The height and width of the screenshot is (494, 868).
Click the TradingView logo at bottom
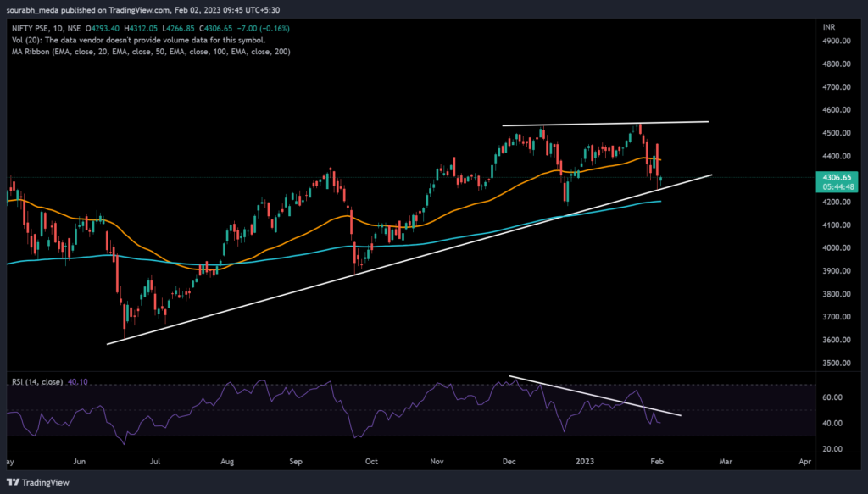point(38,482)
